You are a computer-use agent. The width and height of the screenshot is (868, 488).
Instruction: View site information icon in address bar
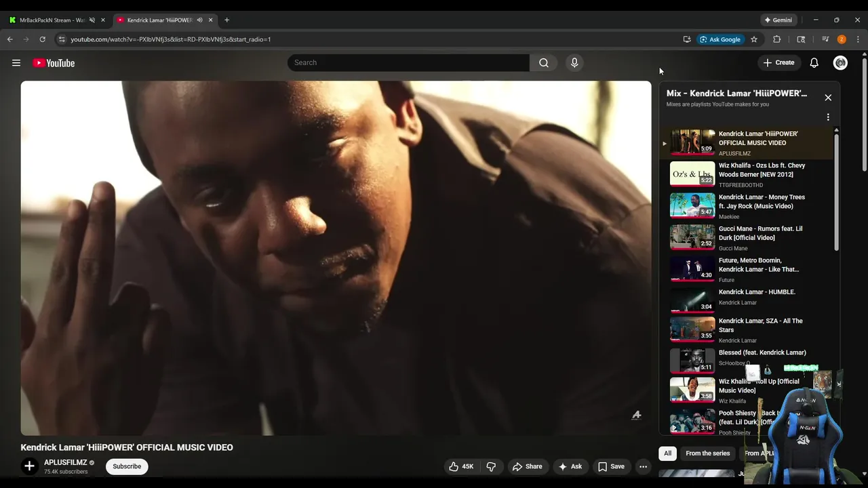(62, 39)
